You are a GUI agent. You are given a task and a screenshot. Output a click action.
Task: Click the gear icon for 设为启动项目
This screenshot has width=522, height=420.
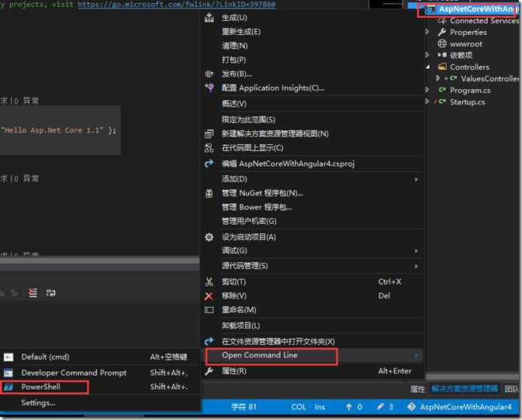click(209, 237)
